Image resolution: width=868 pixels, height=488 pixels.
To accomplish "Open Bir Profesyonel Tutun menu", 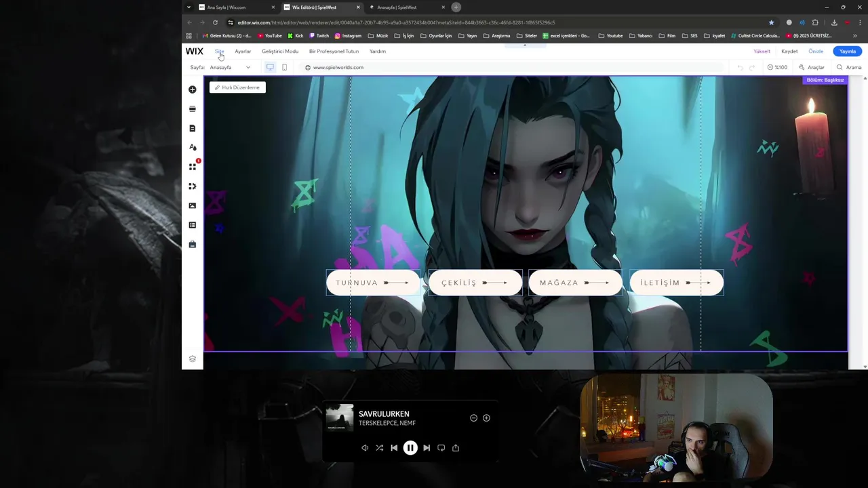I will (334, 52).
